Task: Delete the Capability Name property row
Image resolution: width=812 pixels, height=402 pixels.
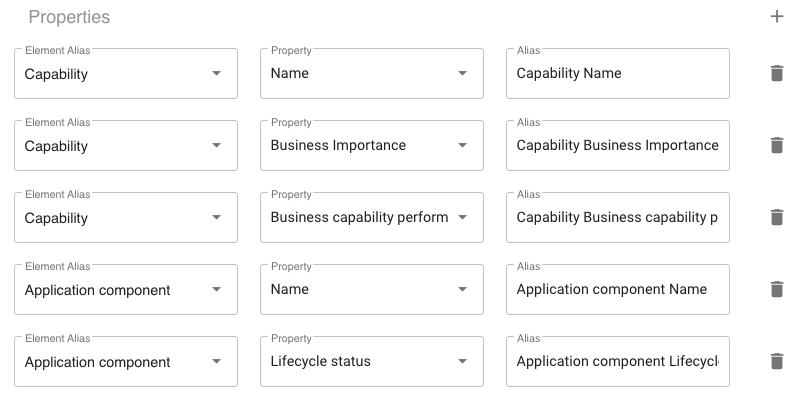Action: [x=777, y=73]
